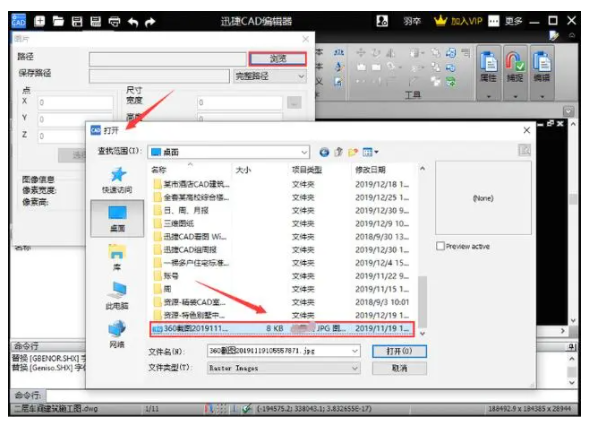
Task: Open the 查找范围 桌面 location dropdown
Action: [x=229, y=152]
